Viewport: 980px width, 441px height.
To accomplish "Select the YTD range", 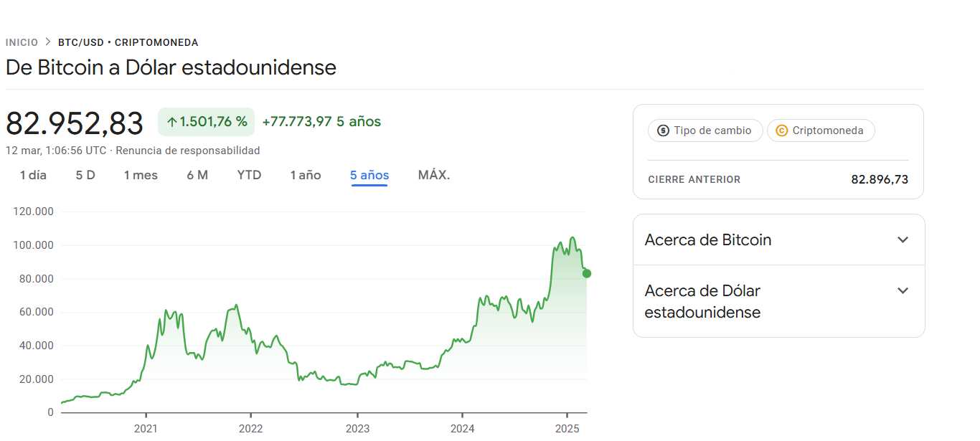I will point(249,174).
